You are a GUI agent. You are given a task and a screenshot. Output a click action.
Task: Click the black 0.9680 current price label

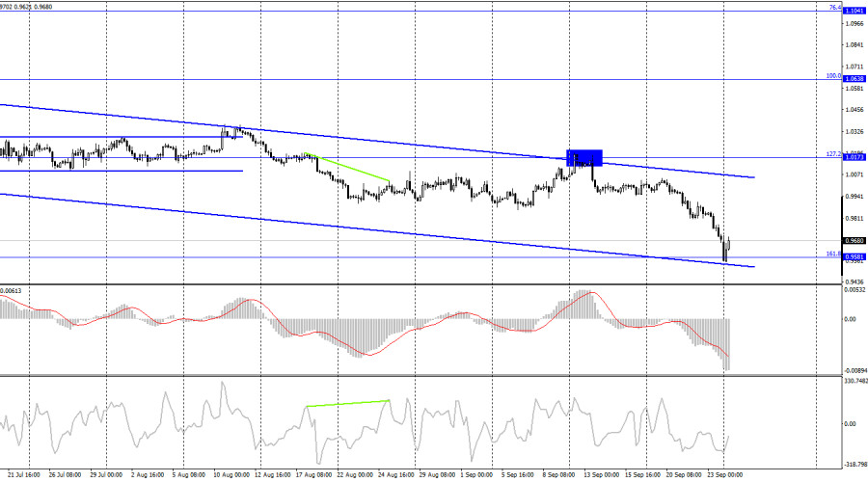click(x=854, y=241)
